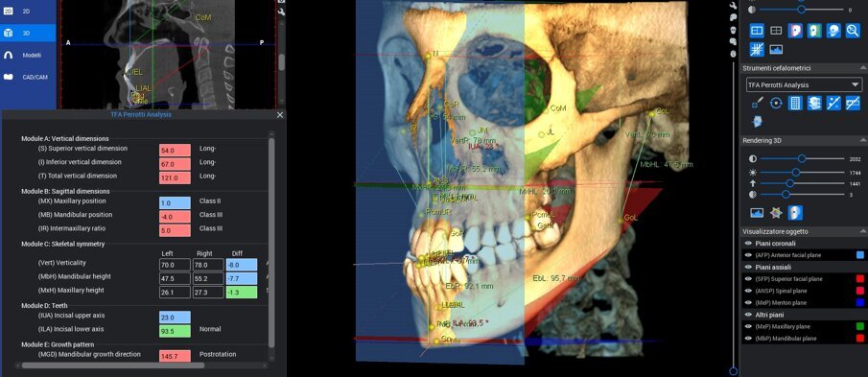Click the crossed-out measurement icon
Screen dimensions: 868x377
coord(853,103)
